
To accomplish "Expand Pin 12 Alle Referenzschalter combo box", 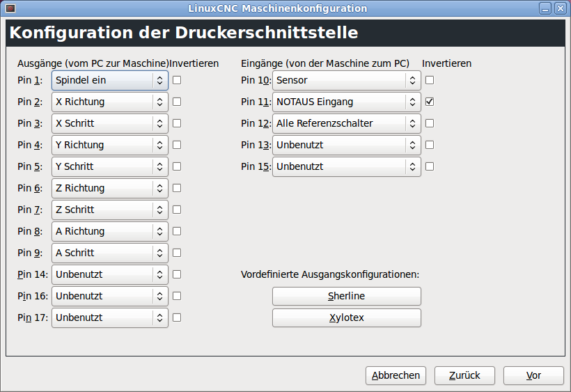I will [x=347, y=123].
